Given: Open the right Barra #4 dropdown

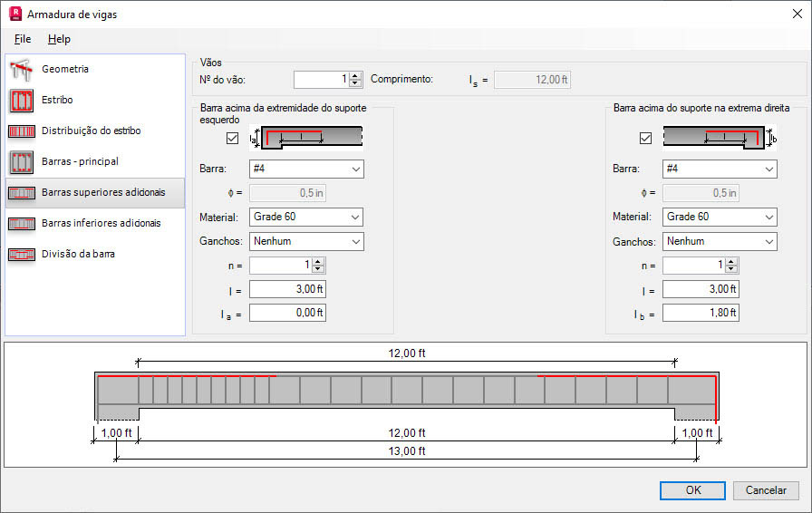Looking at the screenshot, I should 720,169.
